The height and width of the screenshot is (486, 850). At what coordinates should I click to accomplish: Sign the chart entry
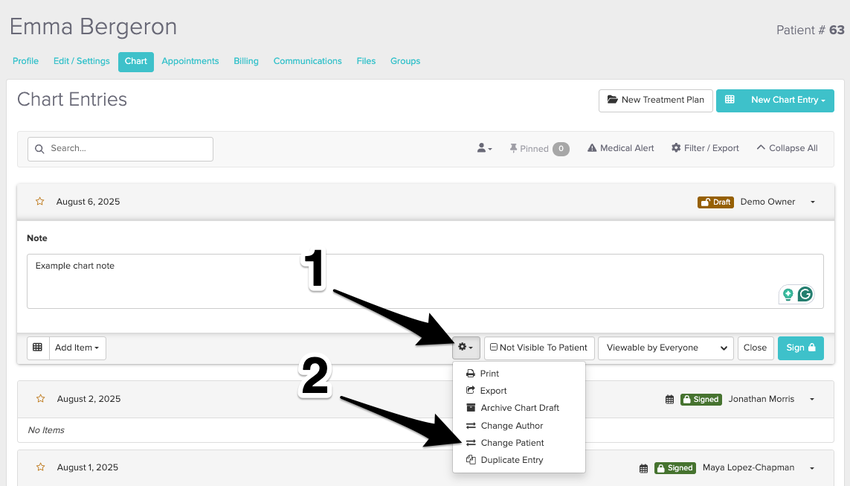[800, 348]
